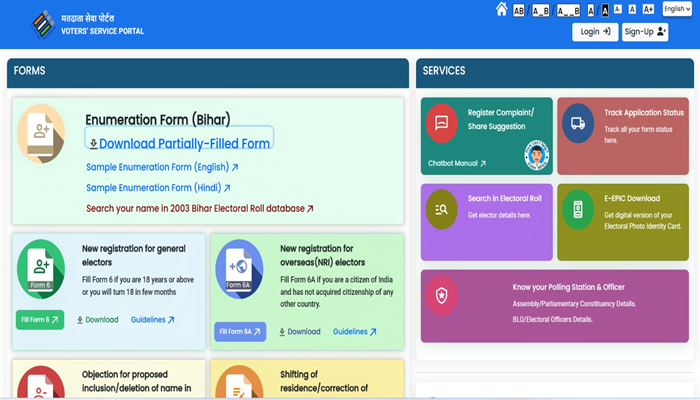Click the chatbot assistant avatar

tap(537, 155)
